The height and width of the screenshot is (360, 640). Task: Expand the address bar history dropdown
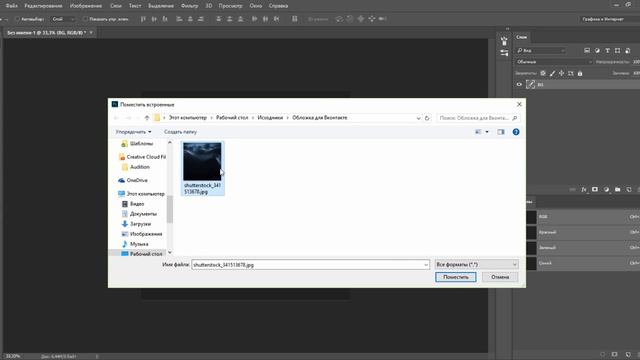click(x=418, y=118)
